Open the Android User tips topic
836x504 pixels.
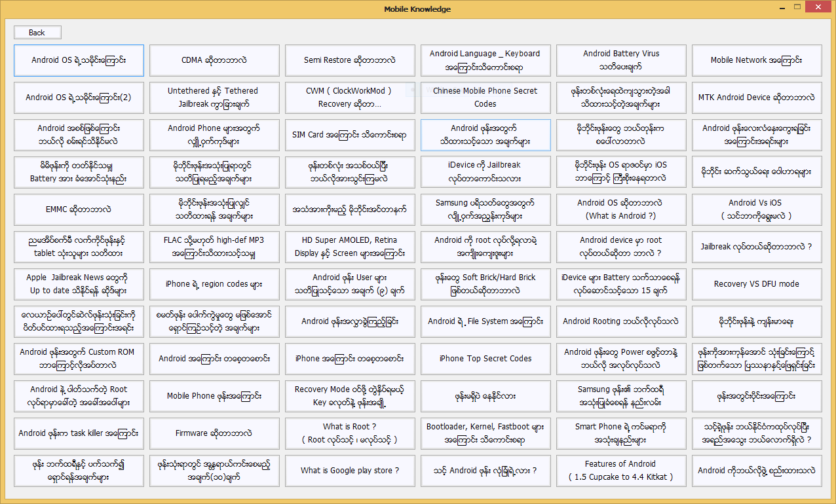[x=350, y=284]
